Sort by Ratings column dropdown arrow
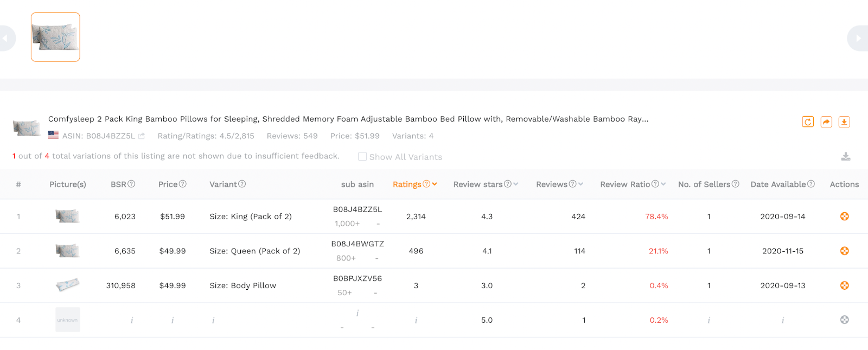Screen dimensions: 868x350 [435, 184]
